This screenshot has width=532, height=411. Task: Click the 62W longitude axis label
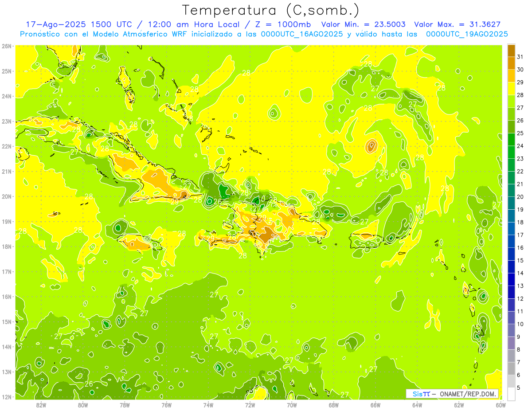(459, 405)
